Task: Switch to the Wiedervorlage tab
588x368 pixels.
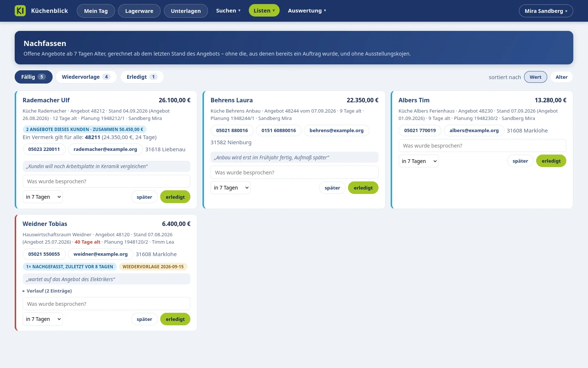Action: [x=86, y=77]
